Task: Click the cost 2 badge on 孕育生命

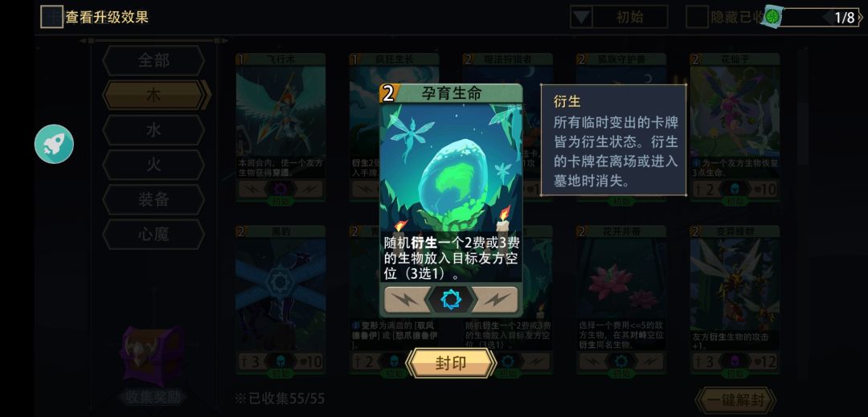Action: 388,94
